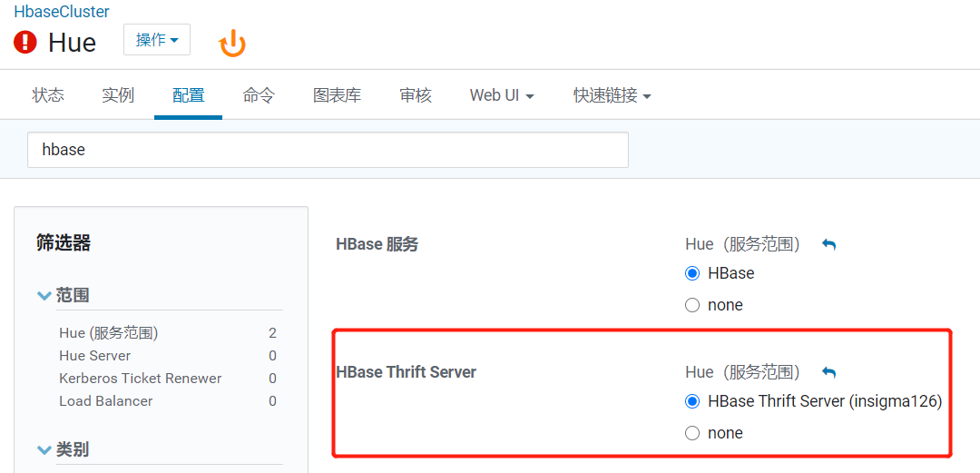
Task: Open the Web UI dropdown menu
Action: tap(502, 95)
